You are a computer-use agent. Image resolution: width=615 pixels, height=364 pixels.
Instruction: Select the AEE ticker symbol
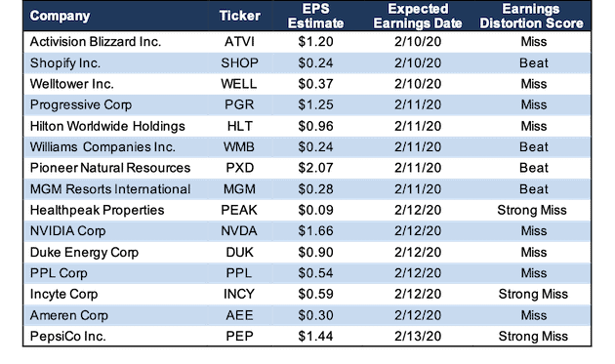tap(239, 315)
